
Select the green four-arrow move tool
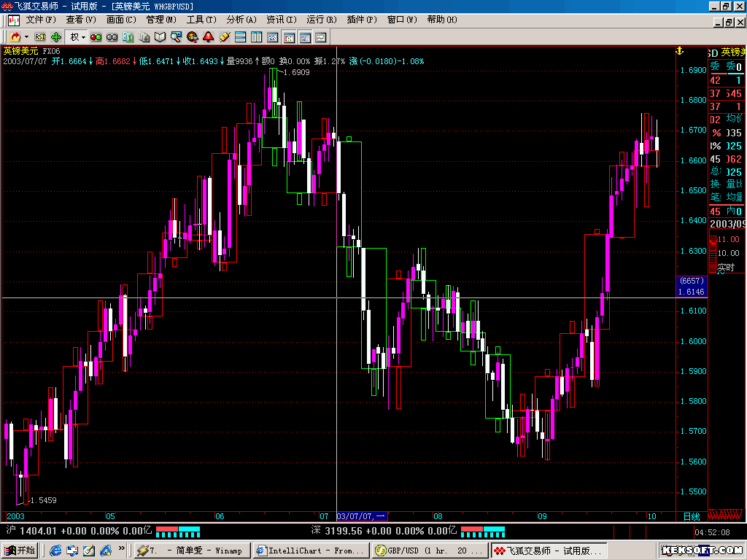click(x=56, y=37)
